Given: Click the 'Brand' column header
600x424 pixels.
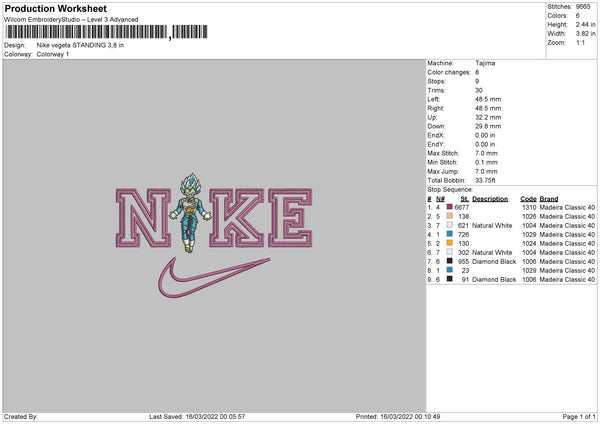Looking at the screenshot, I should pos(549,199).
